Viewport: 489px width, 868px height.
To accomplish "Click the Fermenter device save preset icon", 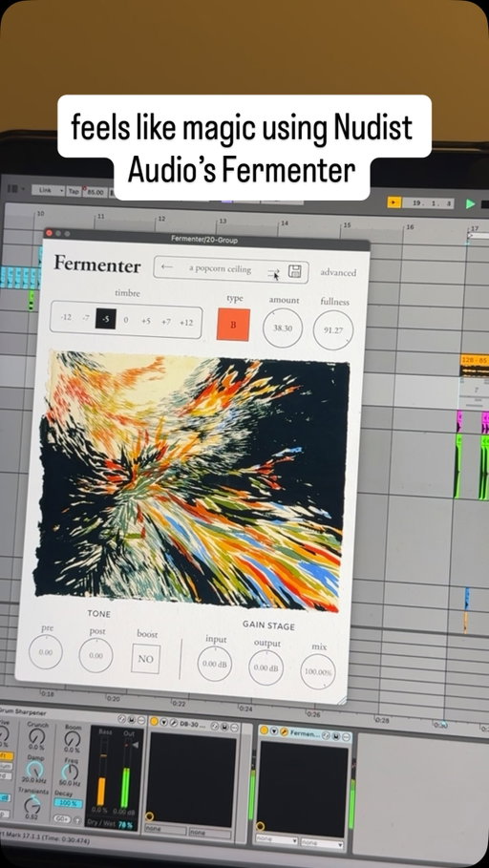I will pos(335,735).
